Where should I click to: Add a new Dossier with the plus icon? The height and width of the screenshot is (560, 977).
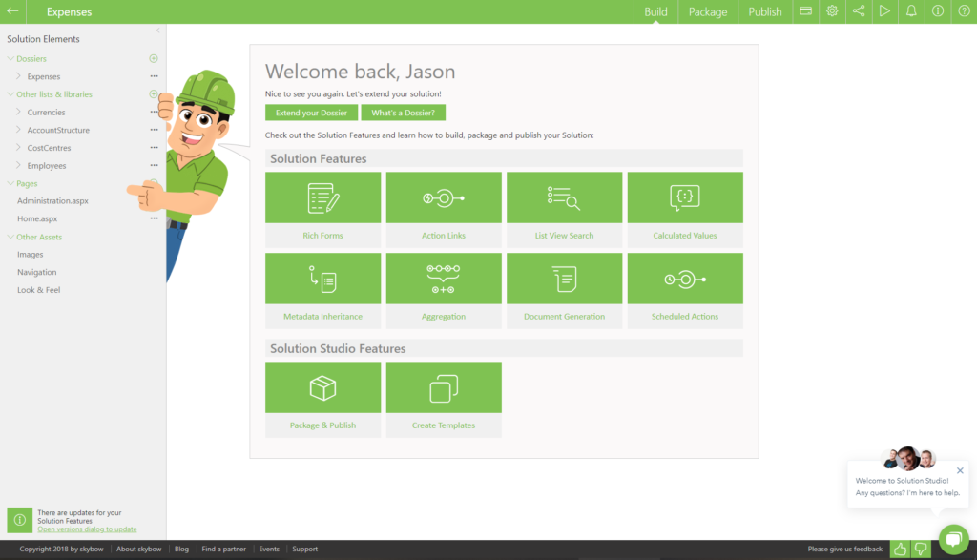(x=152, y=58)
